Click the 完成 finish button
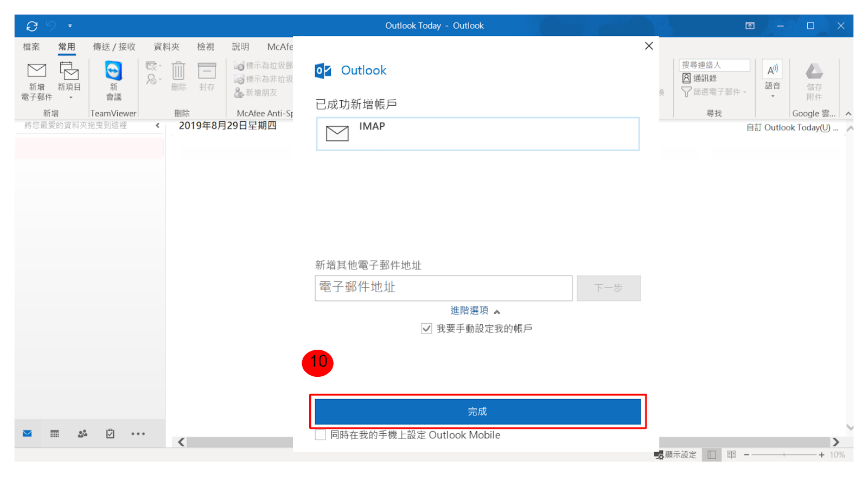The image size is (868, 488). pos(477,412)
